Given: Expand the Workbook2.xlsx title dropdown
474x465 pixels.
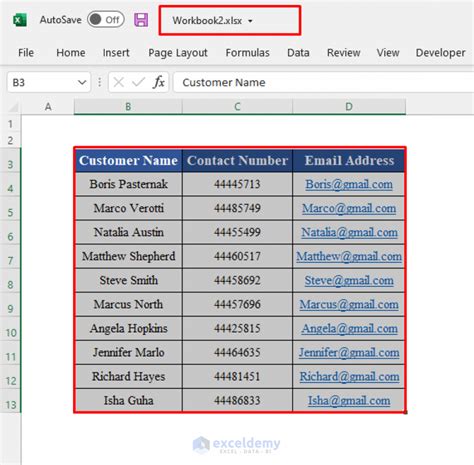Looking at the screenshot, I should tap(250, 21).
